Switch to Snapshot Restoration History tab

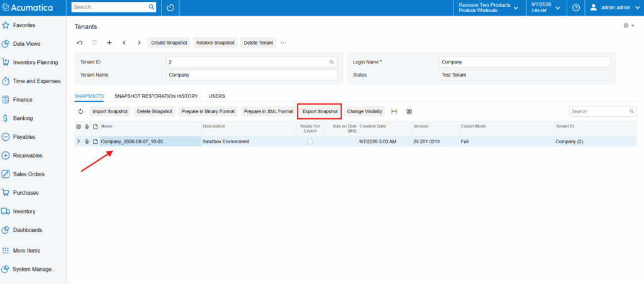[x=156, y=96]
